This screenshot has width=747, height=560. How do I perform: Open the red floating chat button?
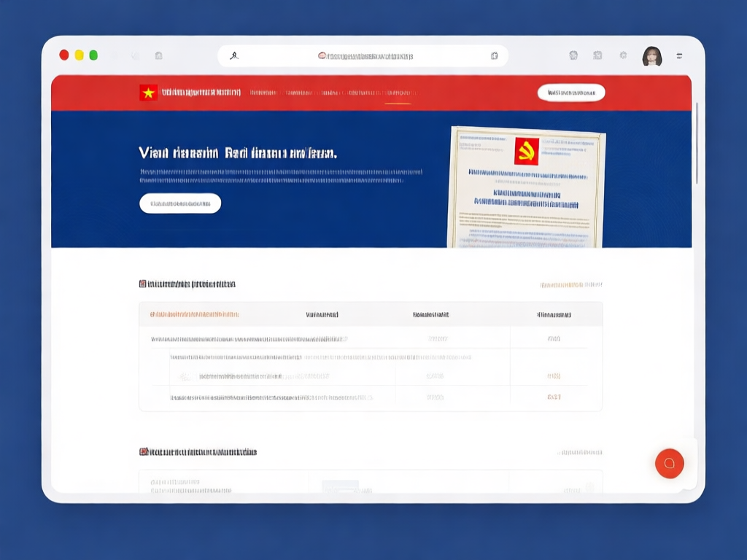(x=669, y=463)
